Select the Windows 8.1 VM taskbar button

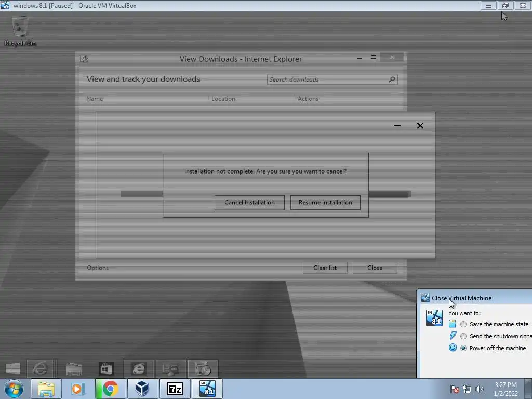tap(207, 389)
